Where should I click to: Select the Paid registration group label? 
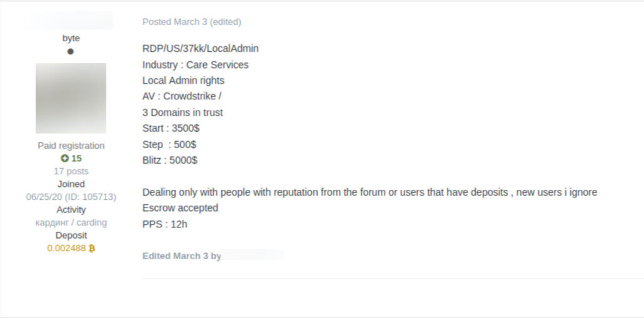[x=71, y=146]
